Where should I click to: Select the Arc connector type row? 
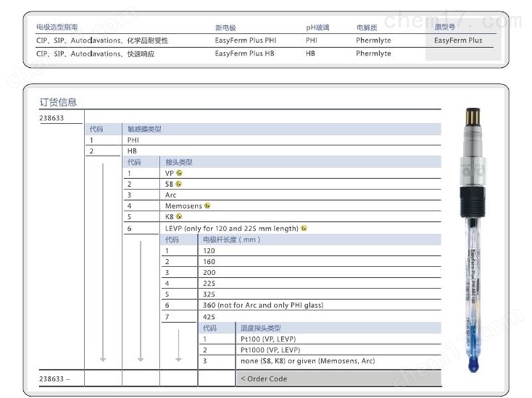click(x=283, y=195)
